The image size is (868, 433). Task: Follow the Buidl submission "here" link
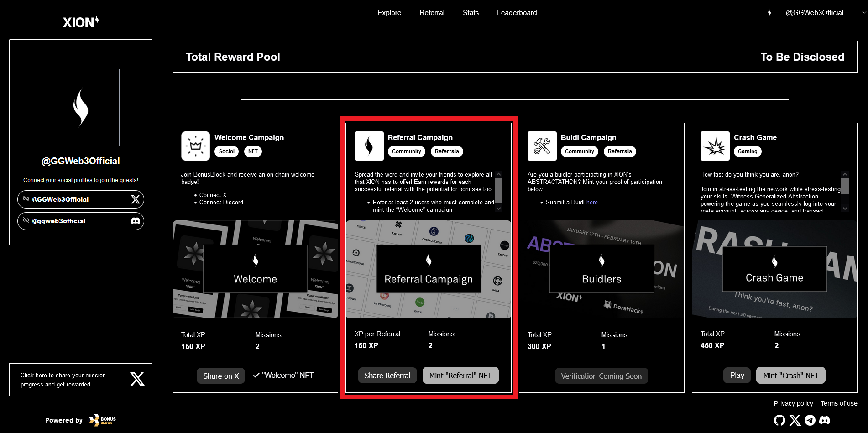click(x=592, y=203)
